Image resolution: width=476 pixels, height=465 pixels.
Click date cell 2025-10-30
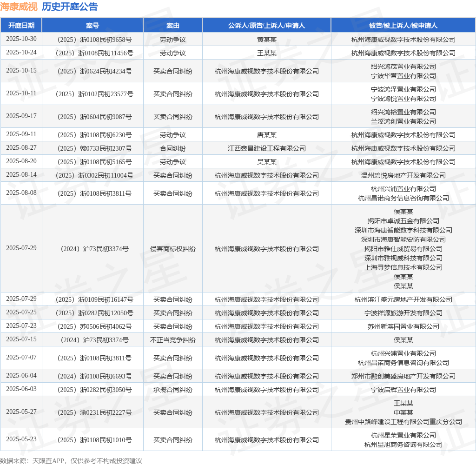[21, 39]
